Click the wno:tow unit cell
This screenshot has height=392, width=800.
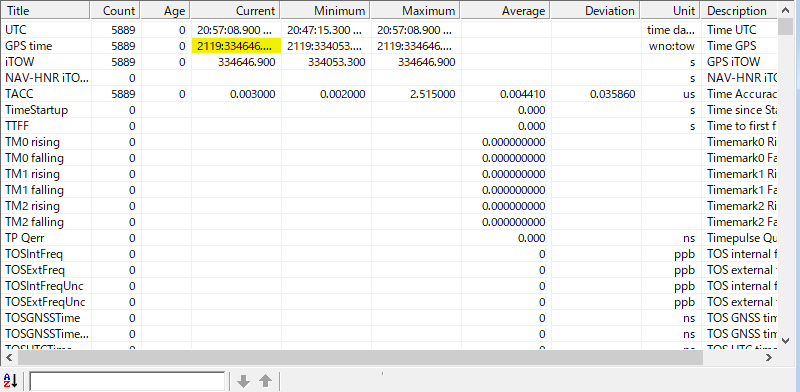[x=672, y=46]
